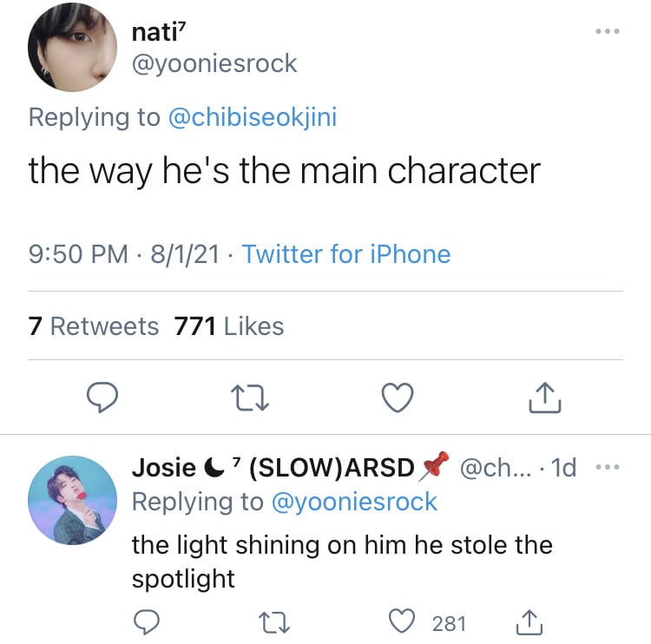Open the Twitter for iPhone source link
Image resolution: width=651 pixels, height=644 pixels.
point(345,254)
